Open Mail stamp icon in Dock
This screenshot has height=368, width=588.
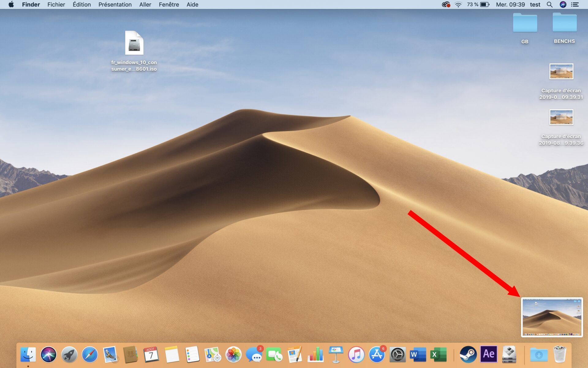(110, 355)
